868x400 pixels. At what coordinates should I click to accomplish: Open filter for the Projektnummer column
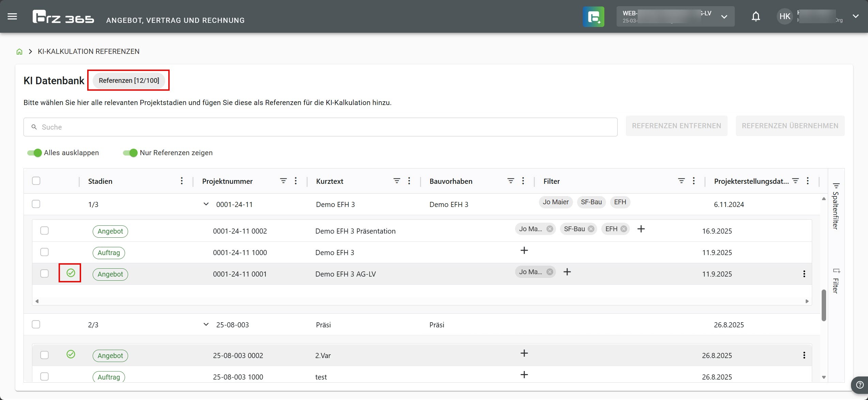(283, 181)
